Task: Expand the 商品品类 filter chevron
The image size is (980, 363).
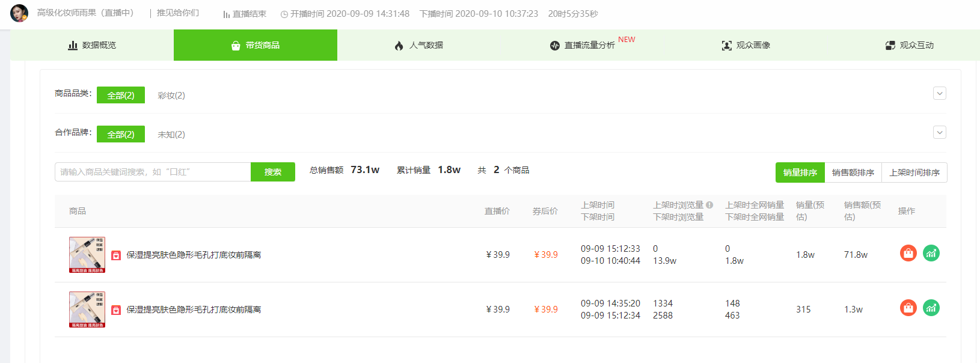Action: coord(940,93)
